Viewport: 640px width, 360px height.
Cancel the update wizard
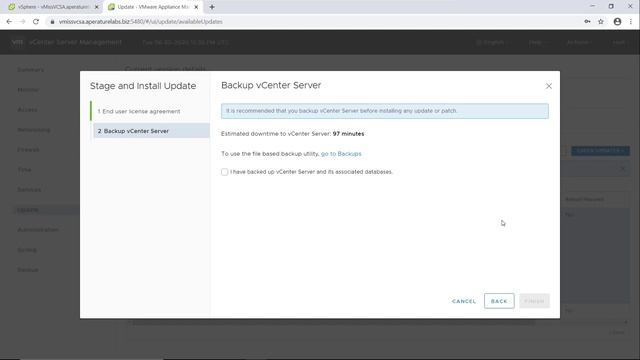[x=464, y=301]
